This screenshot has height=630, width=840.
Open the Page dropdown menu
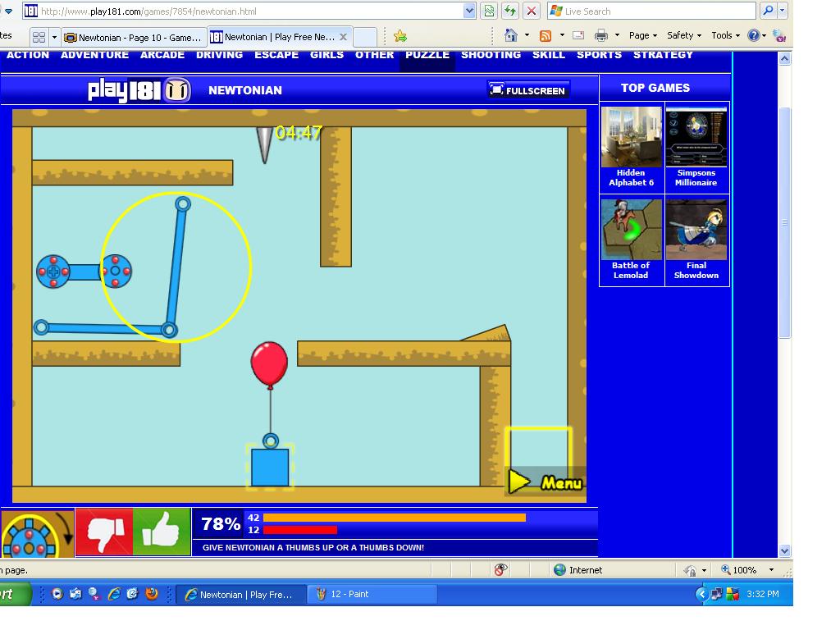click(x=643, y=35)
